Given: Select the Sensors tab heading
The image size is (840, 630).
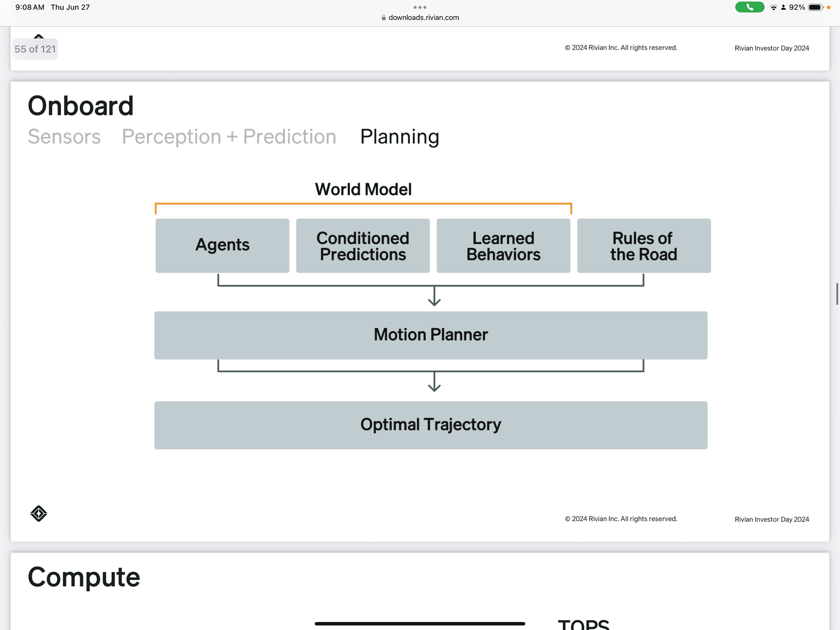Looking at the screenshot, I should coord(64,137).
